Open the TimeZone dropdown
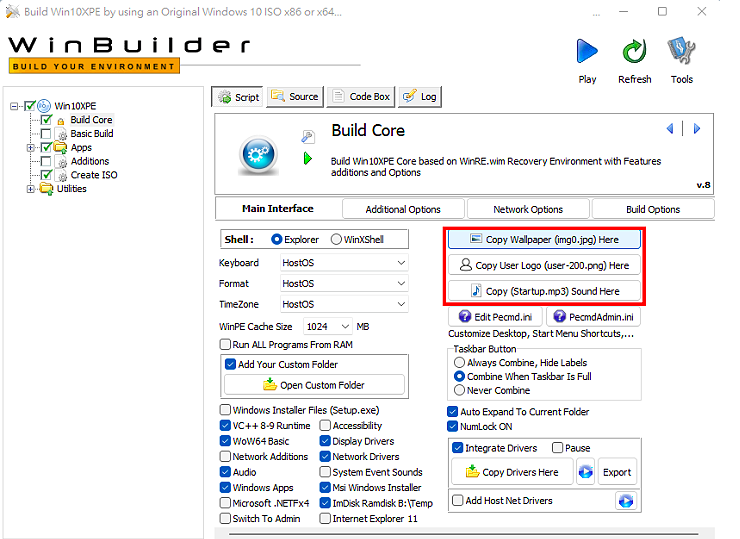740x539 pixels. 344,304
